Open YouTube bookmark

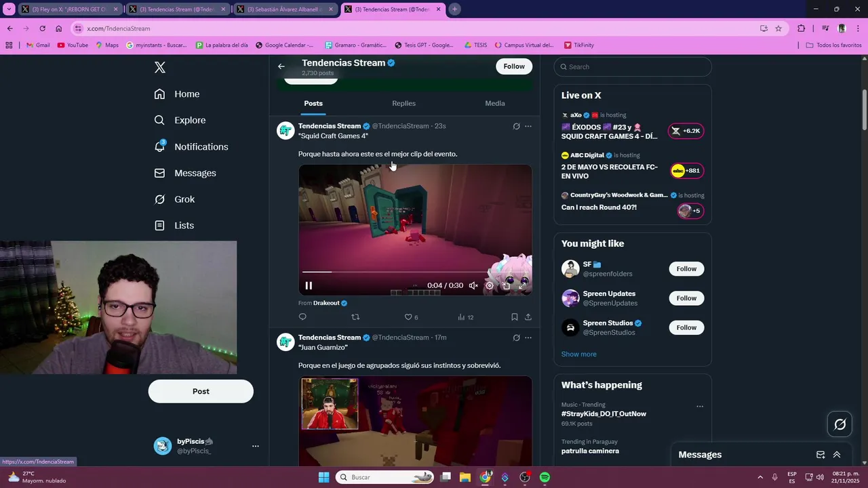(x=73, y=45)
